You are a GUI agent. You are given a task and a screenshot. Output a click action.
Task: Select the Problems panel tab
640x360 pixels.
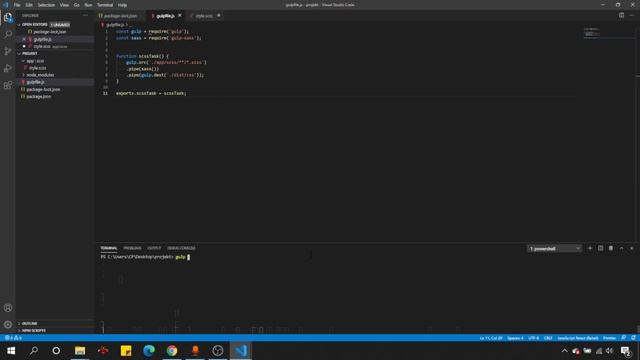click(x=132, y=248)
